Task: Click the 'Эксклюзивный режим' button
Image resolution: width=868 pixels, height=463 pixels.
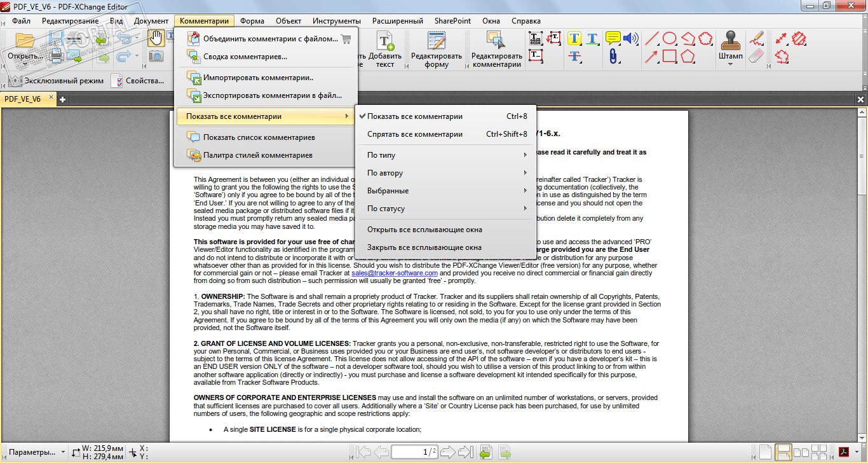Action: [56, 81]
